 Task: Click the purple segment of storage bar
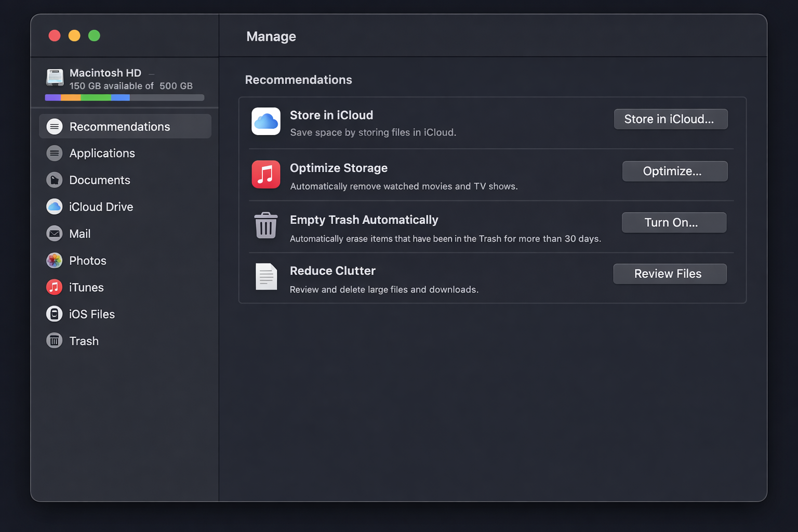tap(53, 97)
